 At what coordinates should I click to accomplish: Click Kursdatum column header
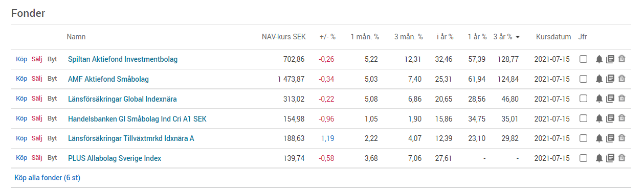tap(553, 37)
